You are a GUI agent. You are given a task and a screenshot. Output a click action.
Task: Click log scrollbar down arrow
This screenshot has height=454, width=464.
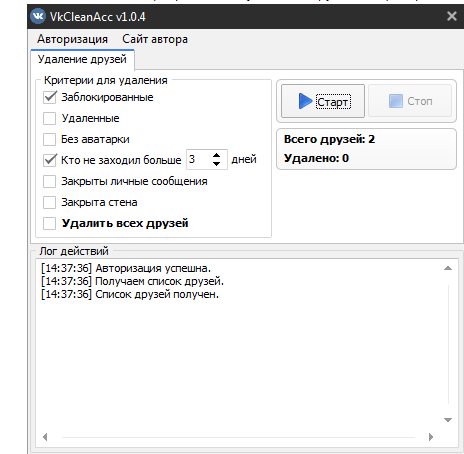tap(448, 420)
